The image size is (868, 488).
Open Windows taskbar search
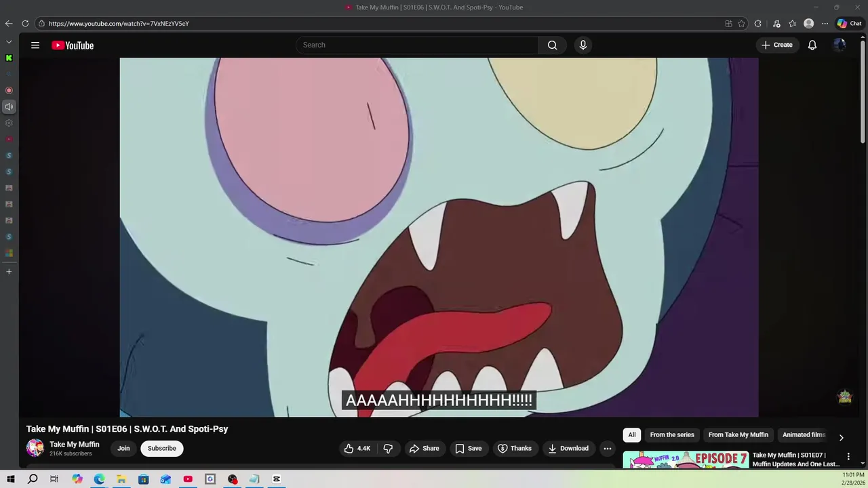[33, 479]
